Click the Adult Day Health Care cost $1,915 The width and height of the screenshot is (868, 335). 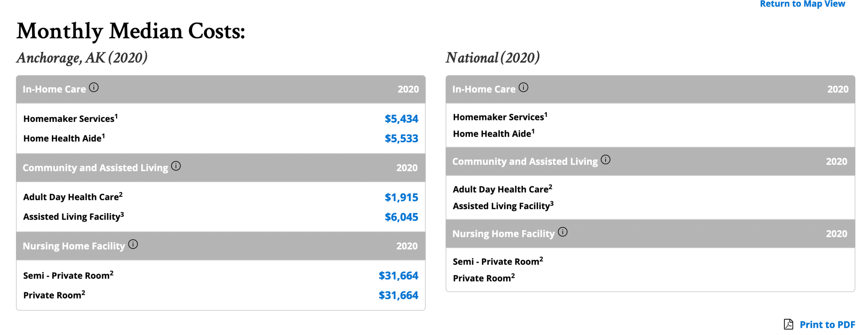point(401,197)
